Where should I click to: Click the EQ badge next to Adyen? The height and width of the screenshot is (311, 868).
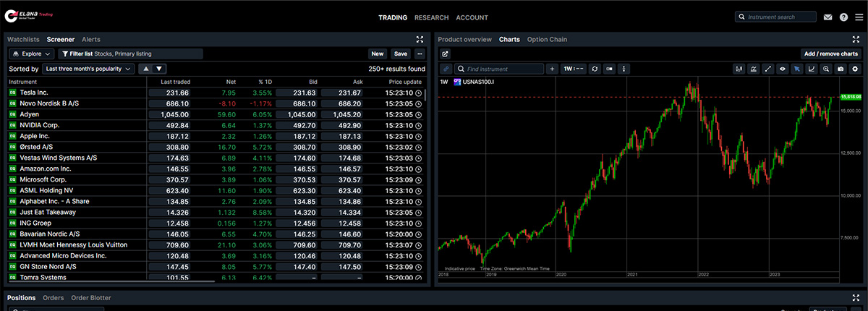(12, 114)
